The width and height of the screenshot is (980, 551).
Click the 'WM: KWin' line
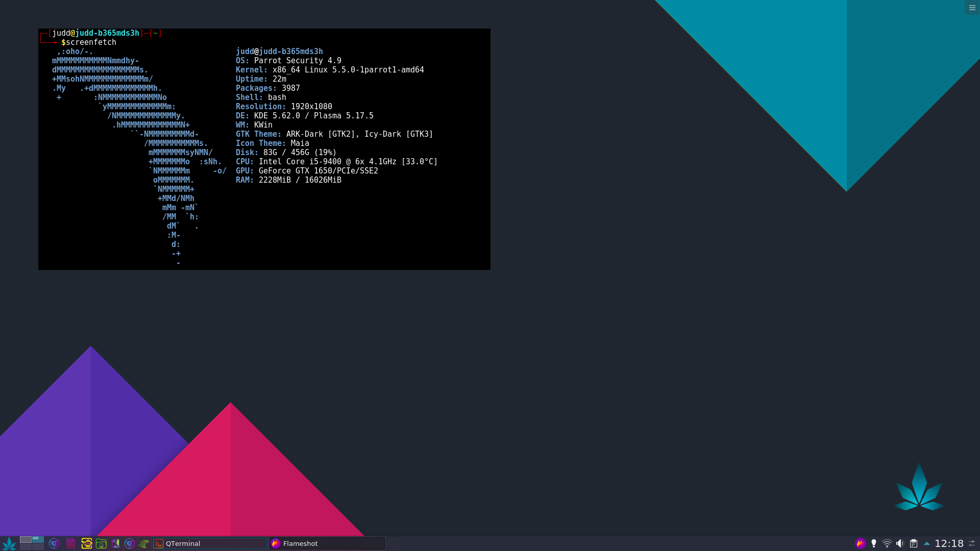coord(254,125)
